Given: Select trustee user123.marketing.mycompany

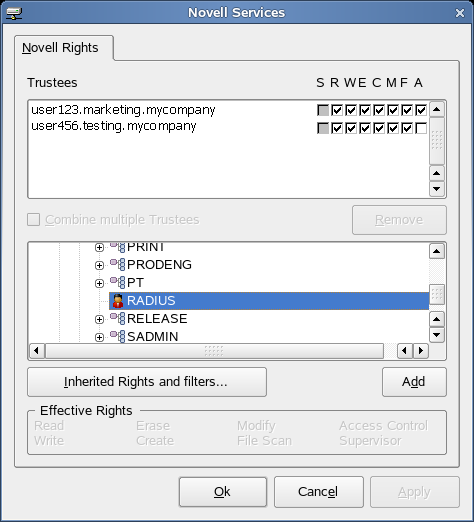Looking at the screenshot, I should (123, 110).
